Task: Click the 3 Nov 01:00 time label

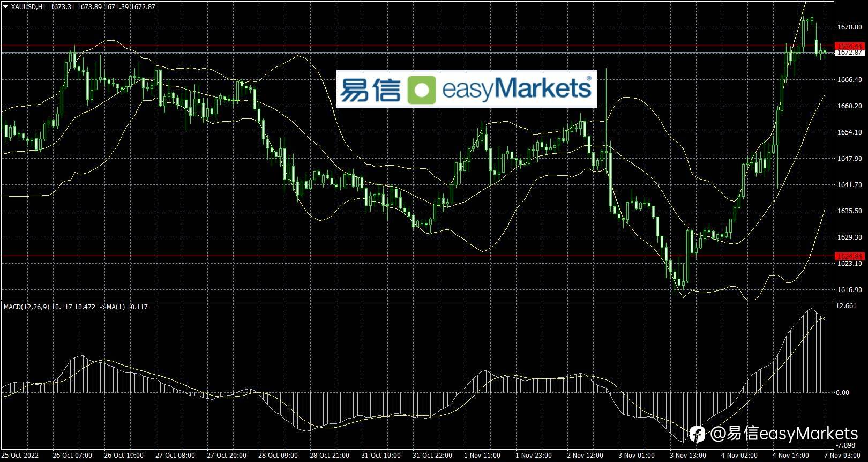Action: 637,456
